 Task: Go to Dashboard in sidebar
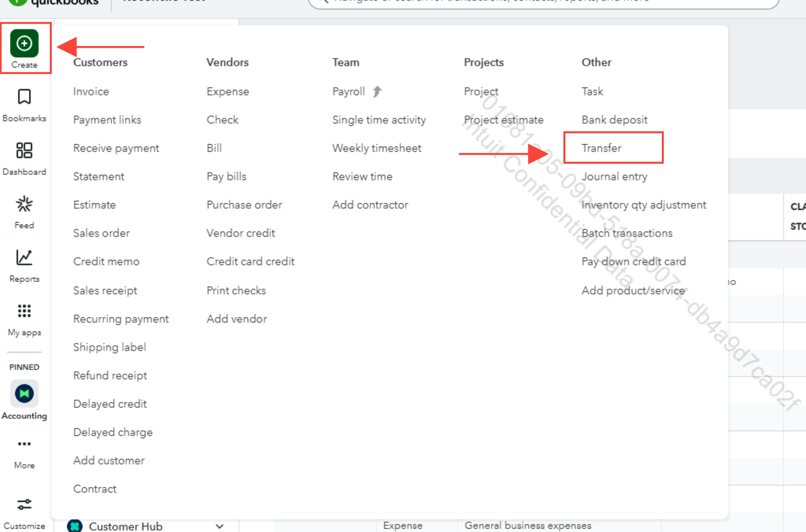[24, 150]
